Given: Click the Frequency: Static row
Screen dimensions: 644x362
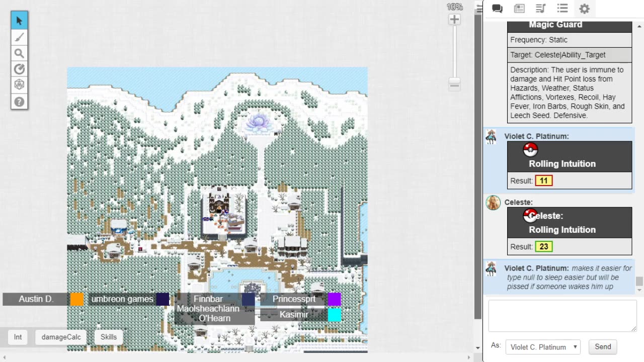Looking at the screenshot, I should click(570, 40).
